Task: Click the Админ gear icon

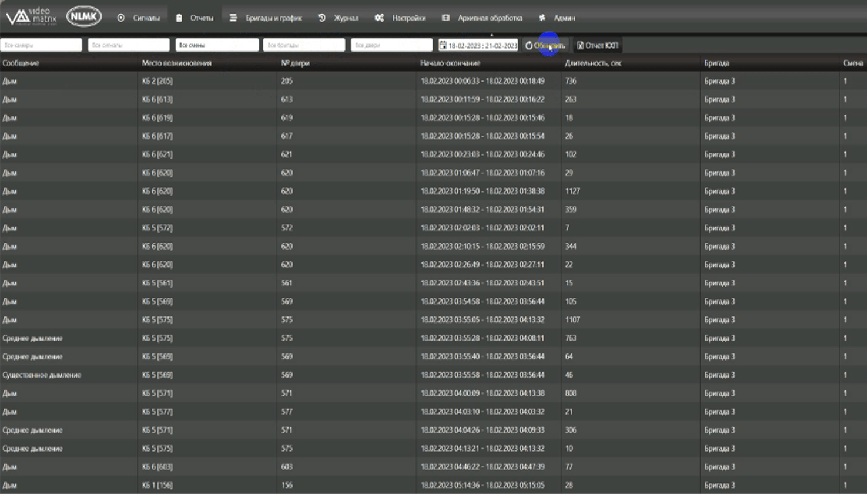Action: pos(542,18)
